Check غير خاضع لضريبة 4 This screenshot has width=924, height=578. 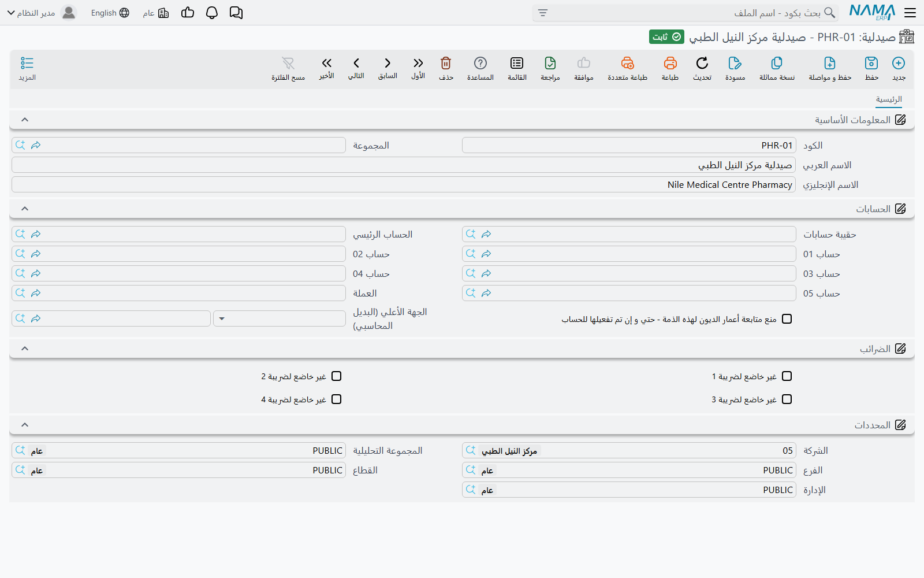click(x=337, y=399)
